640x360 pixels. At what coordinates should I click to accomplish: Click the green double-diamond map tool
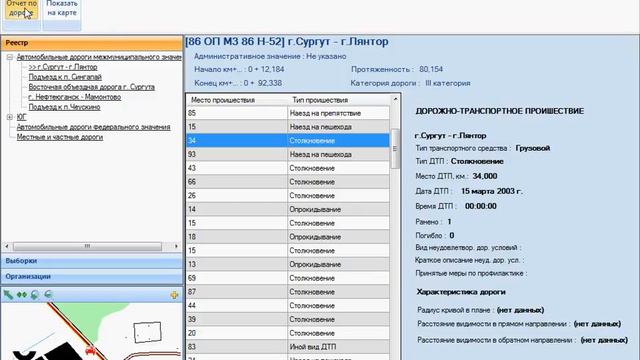click(x=22, y=294)
